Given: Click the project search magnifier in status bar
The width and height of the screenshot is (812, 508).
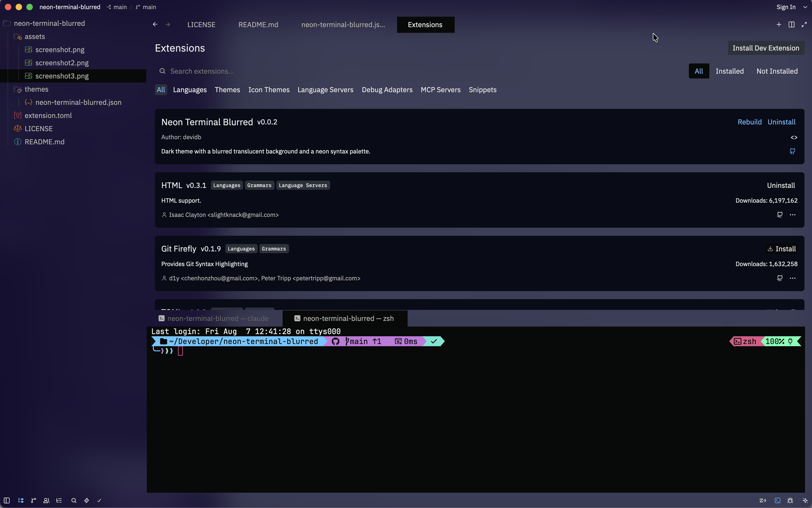Looking at the screenshot, I should [x=74, y=500].
